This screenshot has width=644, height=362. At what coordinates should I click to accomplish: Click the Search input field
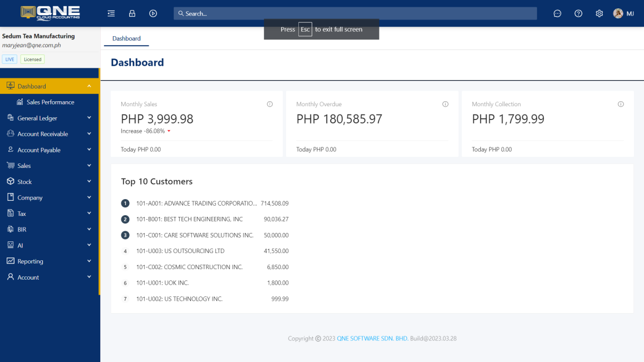pos(355,13)
